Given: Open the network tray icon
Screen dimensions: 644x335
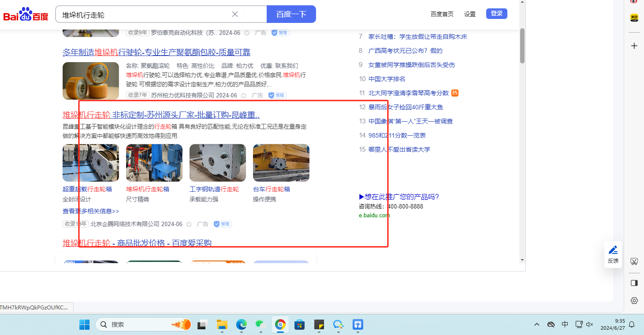Looking at the screenshot, I should click(579, 325).
